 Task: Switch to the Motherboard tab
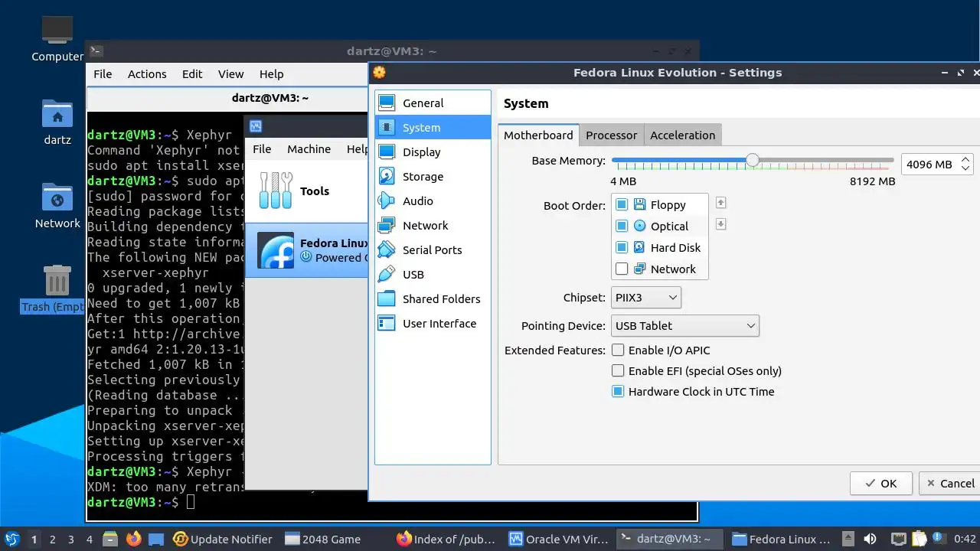click(x=538, y=135)
